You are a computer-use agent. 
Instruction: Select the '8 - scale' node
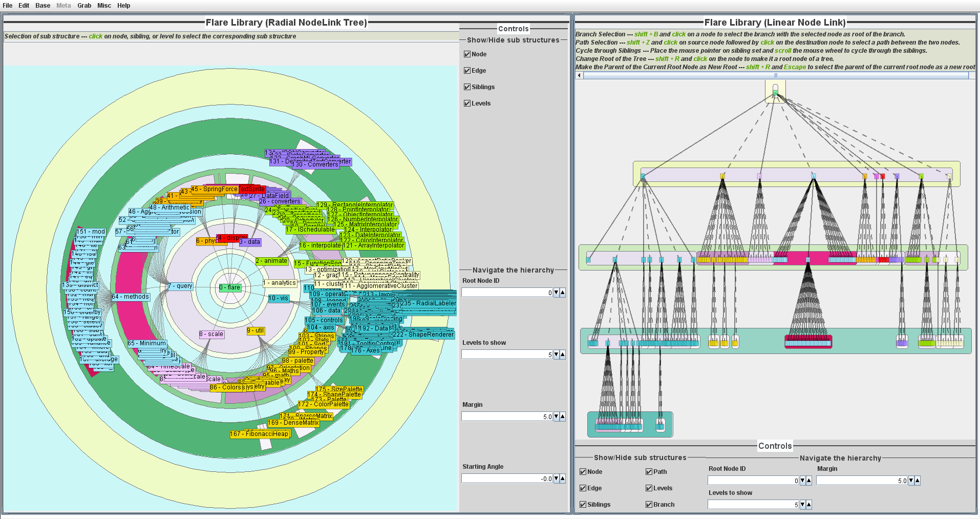point(211,334)
